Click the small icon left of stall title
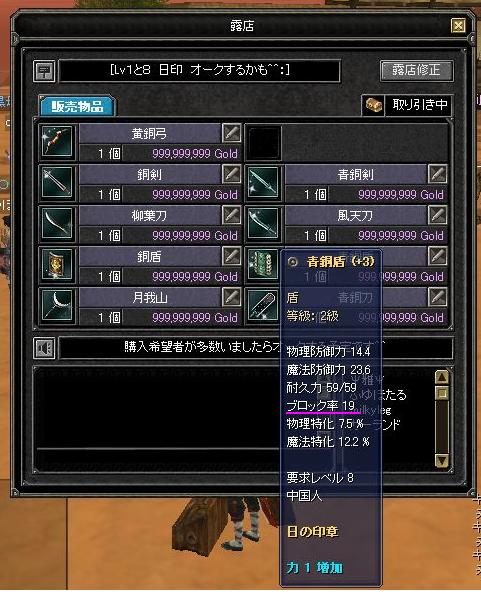The image size is (481, 597). pyautogui.click(x=44, y=71)
